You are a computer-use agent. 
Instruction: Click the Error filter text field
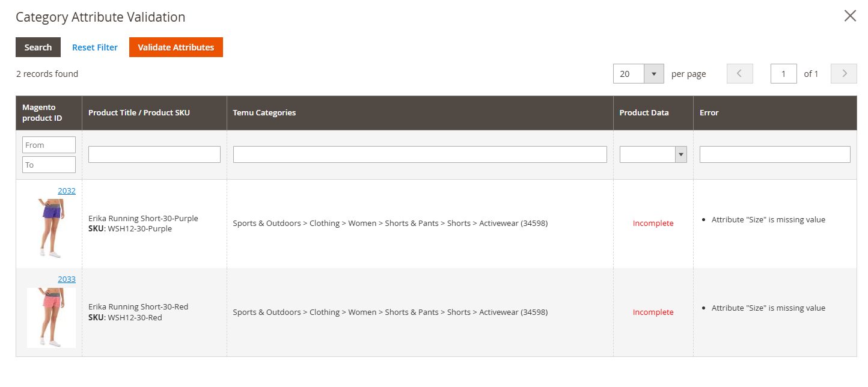tap(774, 154)
